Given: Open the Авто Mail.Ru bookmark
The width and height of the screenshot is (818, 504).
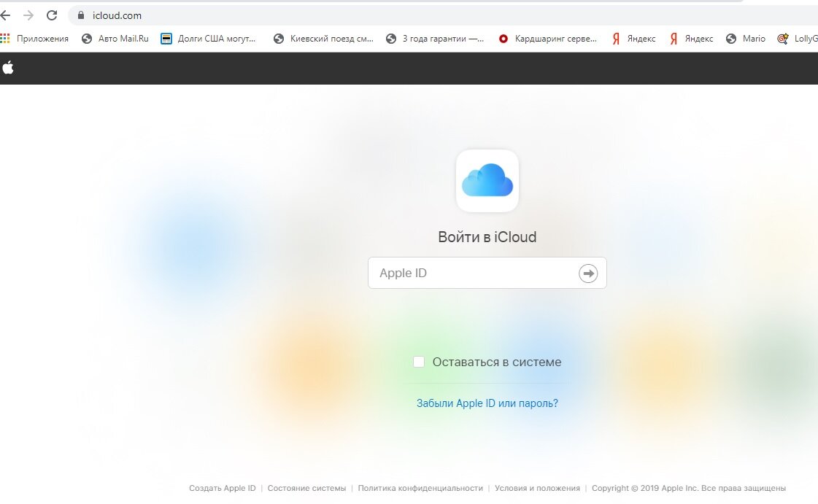Looking at the screenshot, I should pos(115,39).
